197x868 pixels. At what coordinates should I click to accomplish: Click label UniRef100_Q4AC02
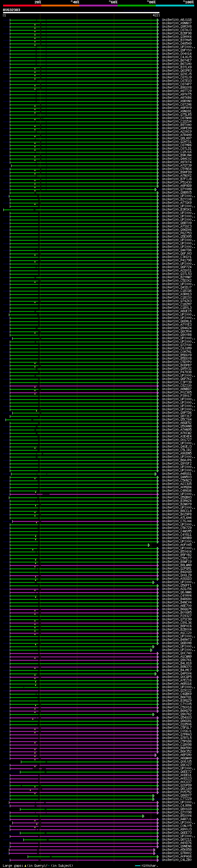tap(177, 159)
